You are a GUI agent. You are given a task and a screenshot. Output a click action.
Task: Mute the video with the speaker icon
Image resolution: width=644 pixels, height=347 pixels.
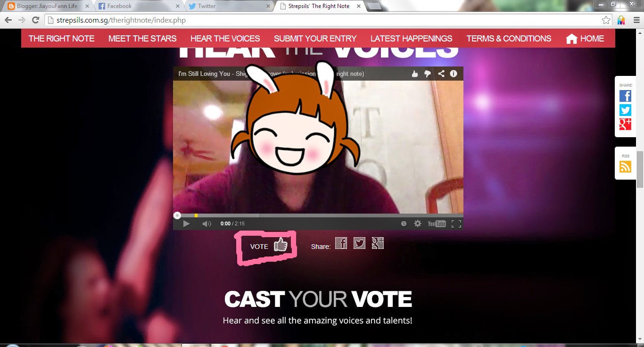(x=206, y=223)
